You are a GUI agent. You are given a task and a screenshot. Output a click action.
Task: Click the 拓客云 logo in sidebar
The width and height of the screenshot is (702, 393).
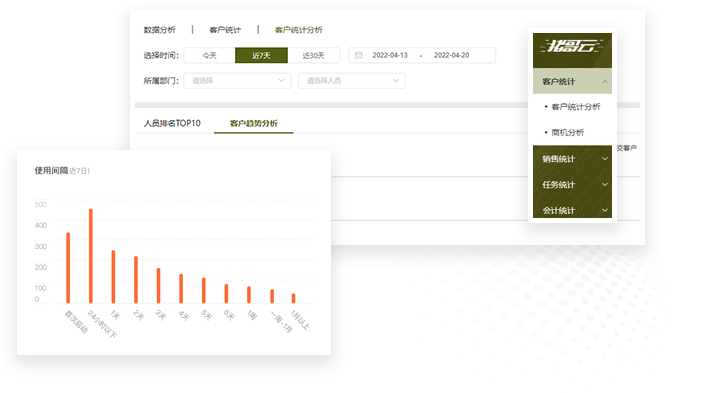[572, 46]
